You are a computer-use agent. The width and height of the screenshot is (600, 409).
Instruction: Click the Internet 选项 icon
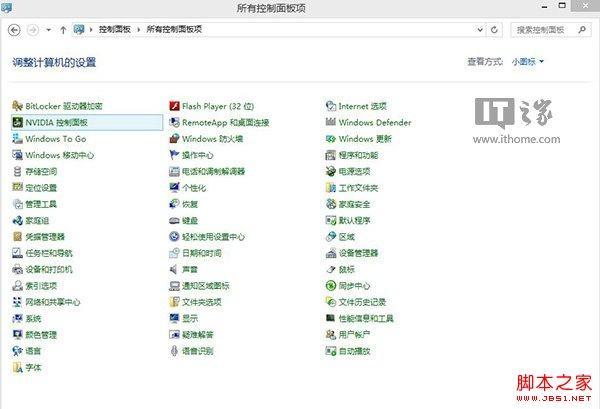tap(331, 106)
